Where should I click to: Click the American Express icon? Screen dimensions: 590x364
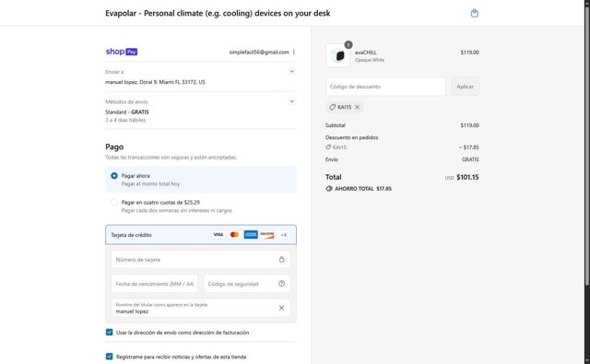click(251, 235)
